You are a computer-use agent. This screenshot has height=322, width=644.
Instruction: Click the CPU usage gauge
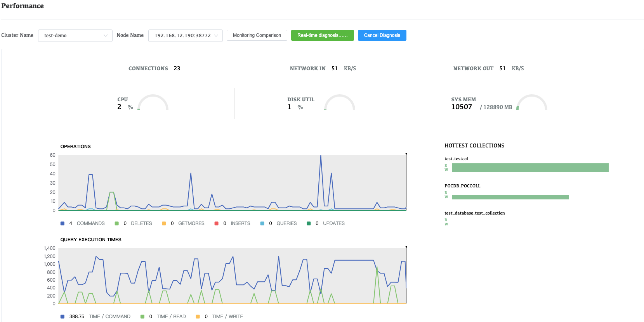click(x=153, y=103)
